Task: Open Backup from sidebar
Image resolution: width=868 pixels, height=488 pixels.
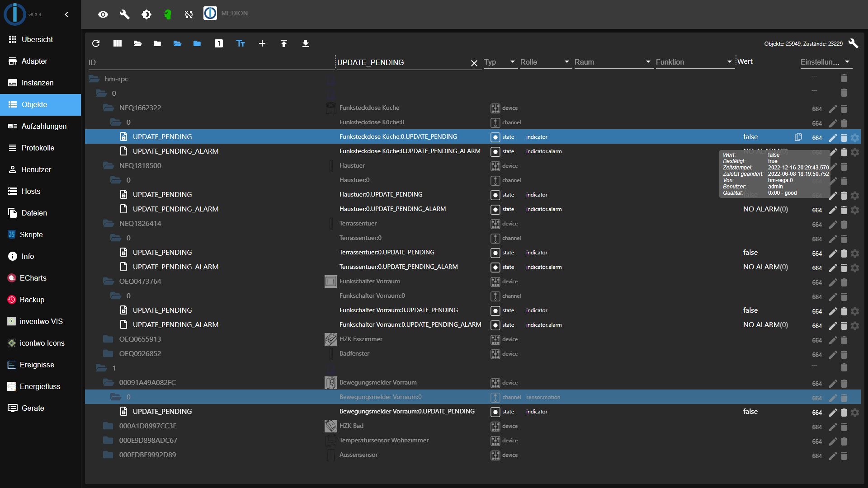Action: [x=41, y=300]
